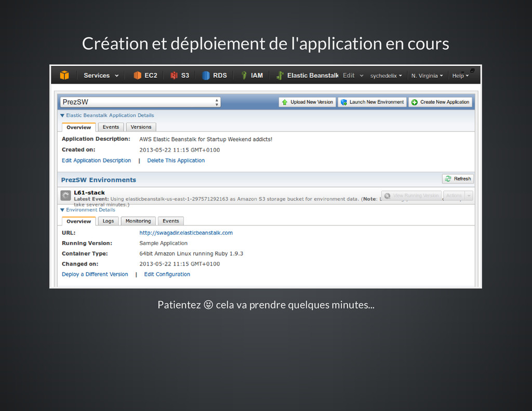Open the Logs tab
The width and height of the screenshot is (532, 411).
(108, 221)
